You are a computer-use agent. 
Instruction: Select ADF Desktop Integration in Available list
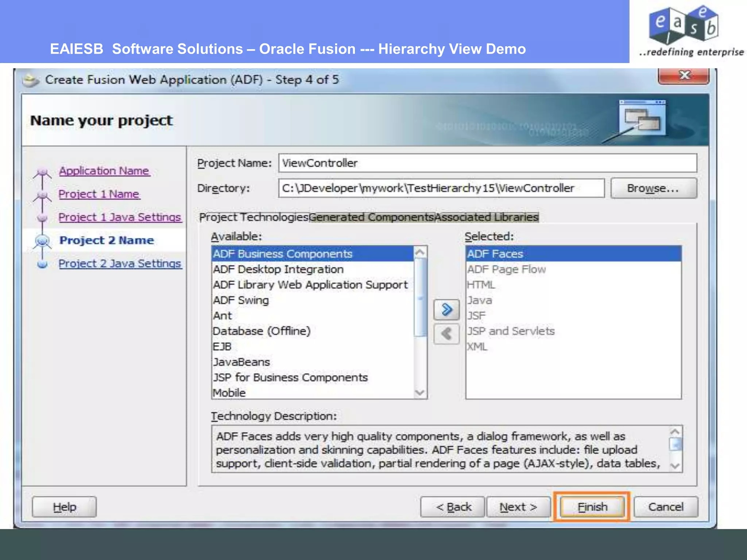(313, 269)
